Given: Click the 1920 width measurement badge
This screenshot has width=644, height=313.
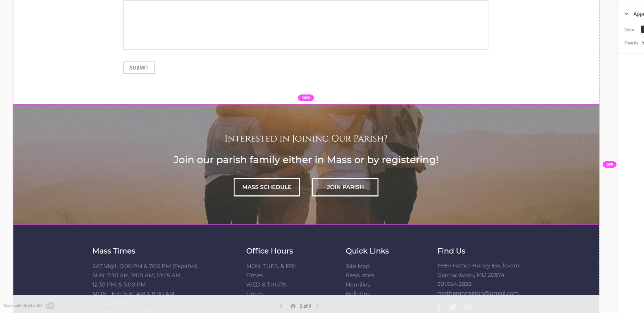Looking at the screenshot, I should tap(306, 98).
